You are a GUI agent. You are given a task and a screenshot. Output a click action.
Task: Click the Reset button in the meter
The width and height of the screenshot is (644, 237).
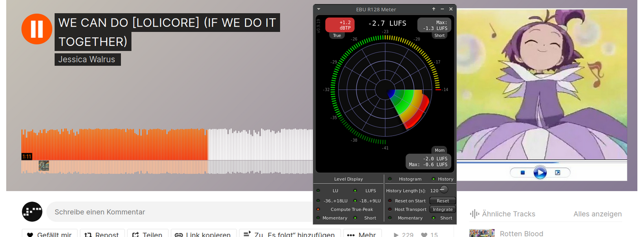click(x=443, y=201)
